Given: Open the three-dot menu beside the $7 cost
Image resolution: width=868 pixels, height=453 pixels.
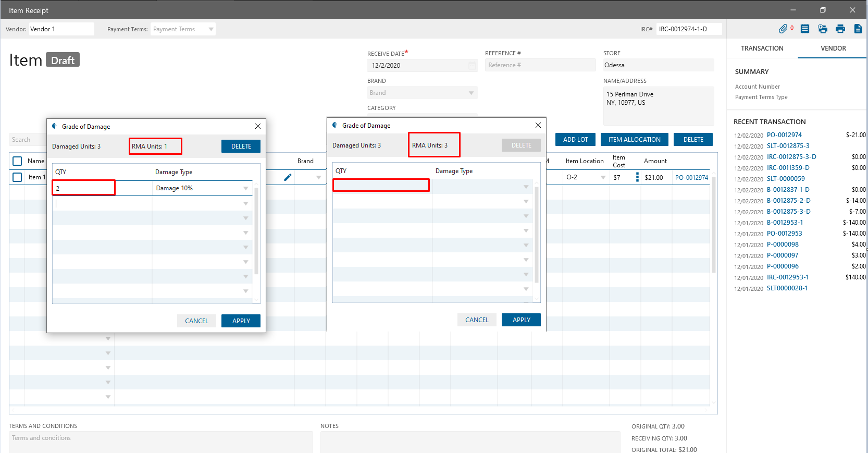Looking at the screenshot, I should point(637,177).
